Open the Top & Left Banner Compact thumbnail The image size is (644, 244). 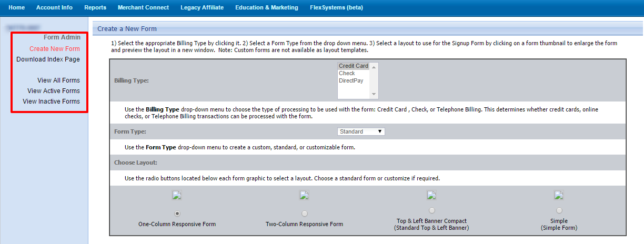coord(431,196)
